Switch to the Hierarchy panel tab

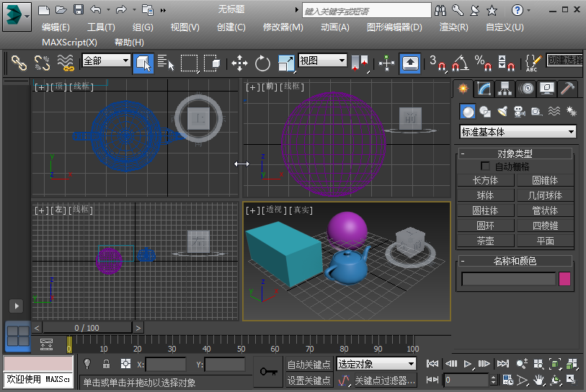(x=505, y=89)
